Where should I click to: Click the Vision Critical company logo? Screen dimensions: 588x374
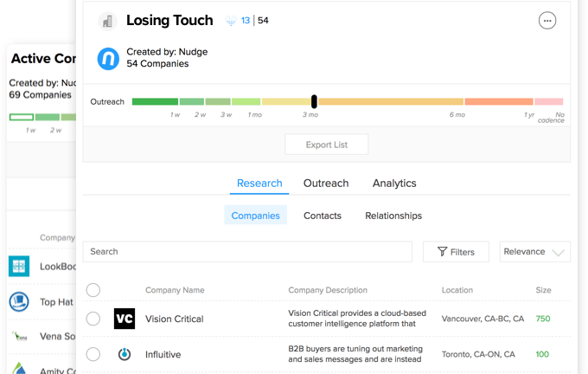[125, 319]
